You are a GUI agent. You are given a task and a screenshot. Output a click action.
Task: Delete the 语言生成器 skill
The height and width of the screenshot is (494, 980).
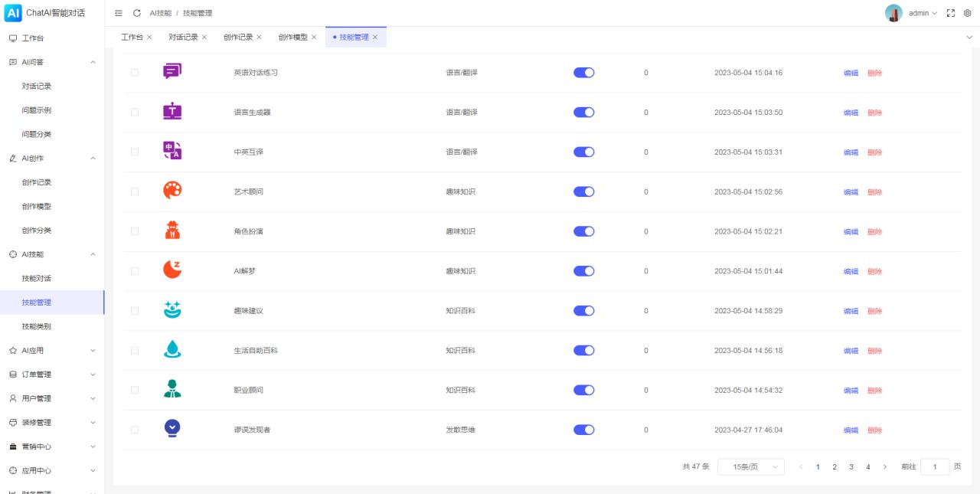[874, 113]
